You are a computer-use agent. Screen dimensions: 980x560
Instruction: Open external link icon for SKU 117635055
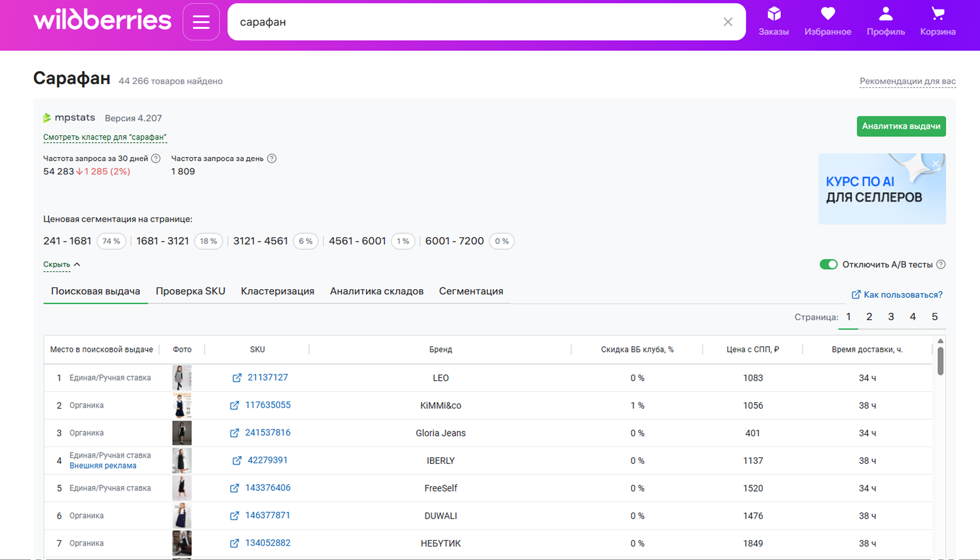click(235, 405)
